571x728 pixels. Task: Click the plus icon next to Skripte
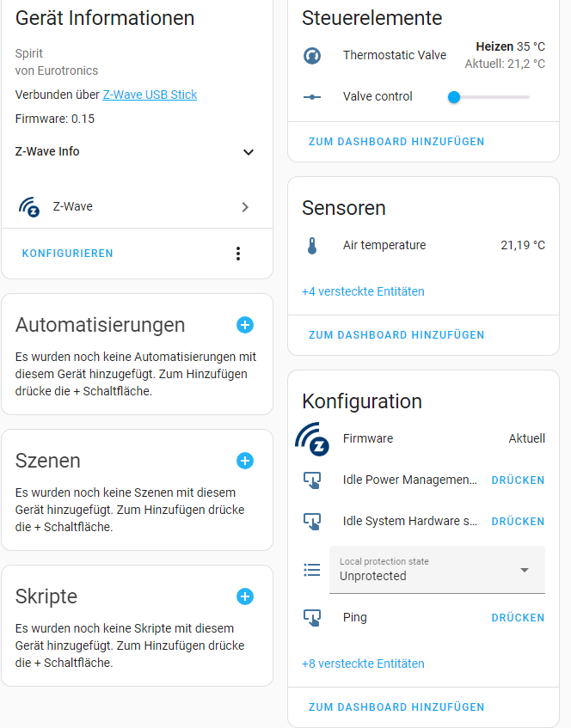click(245, 596)
